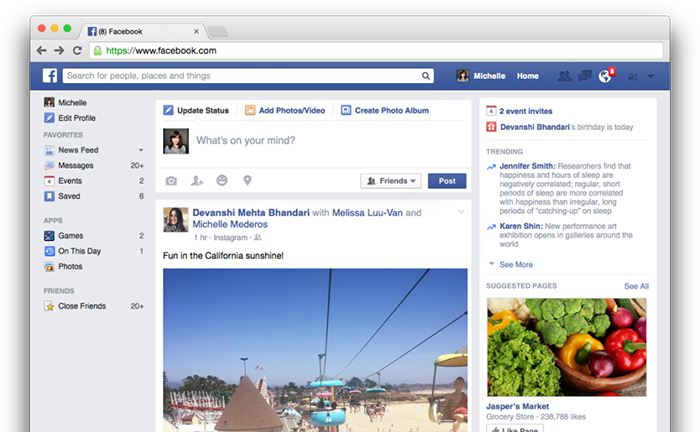This screenshot has height=432, width=700.
Task: Close the Facebook browser tab
Action: [x=196, y=31]
